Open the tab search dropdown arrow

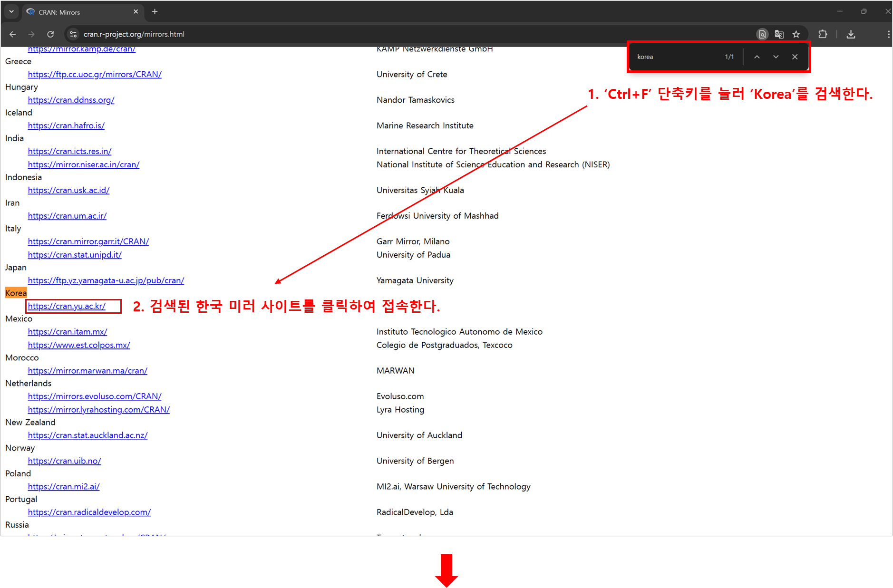click(x=10, y=11)
